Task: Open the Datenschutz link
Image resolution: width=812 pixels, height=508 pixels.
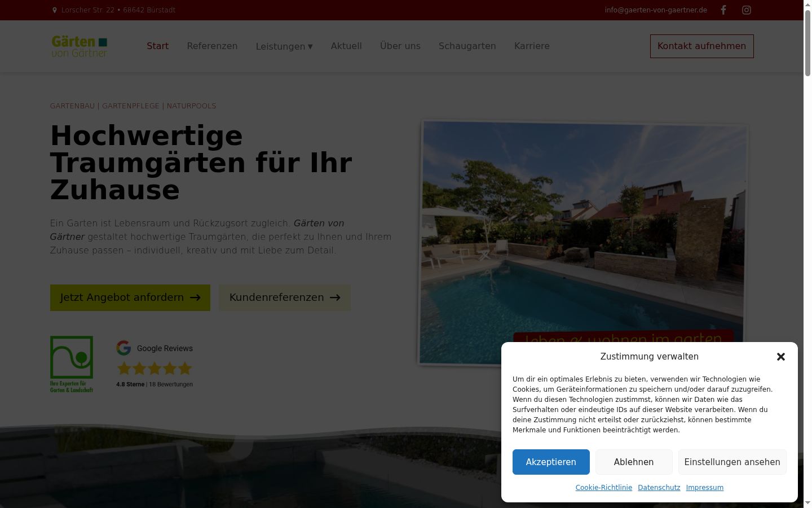Action: (x=659, y=488)
